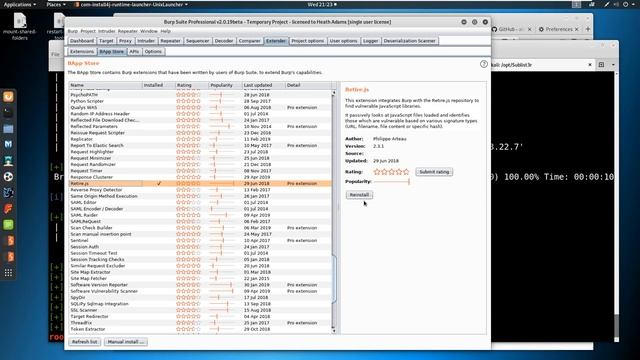Click the GitHub icon on the browser tab
The height and width of the screenshot is (360, 640).
click(x=494, y=29)
